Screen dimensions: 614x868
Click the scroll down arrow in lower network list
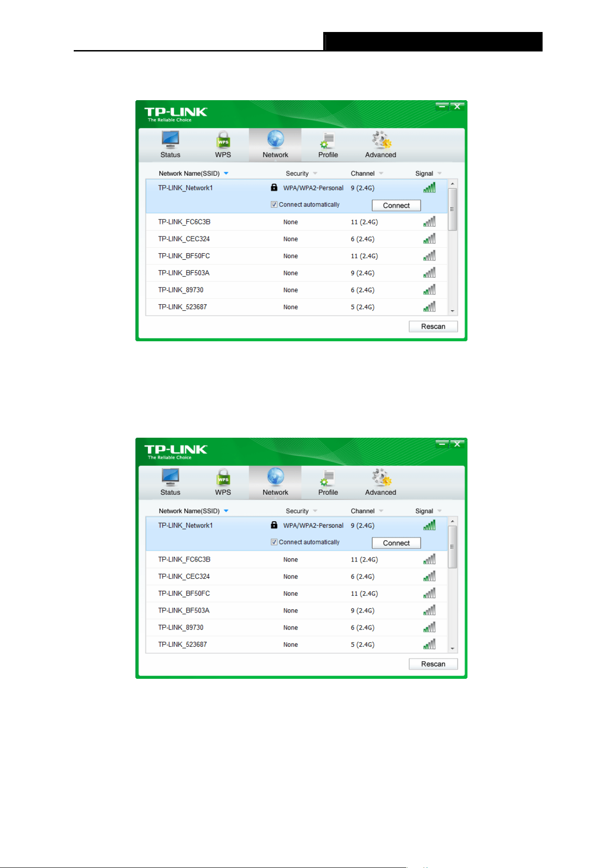(453, 649)
